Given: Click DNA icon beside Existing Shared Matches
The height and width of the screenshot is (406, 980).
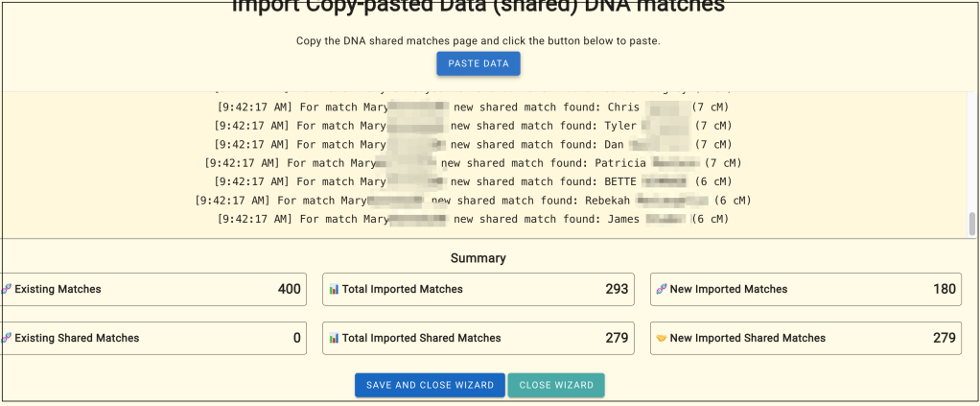Looking at the screenshot, I should pyautogui.click(x=7, y=338).
